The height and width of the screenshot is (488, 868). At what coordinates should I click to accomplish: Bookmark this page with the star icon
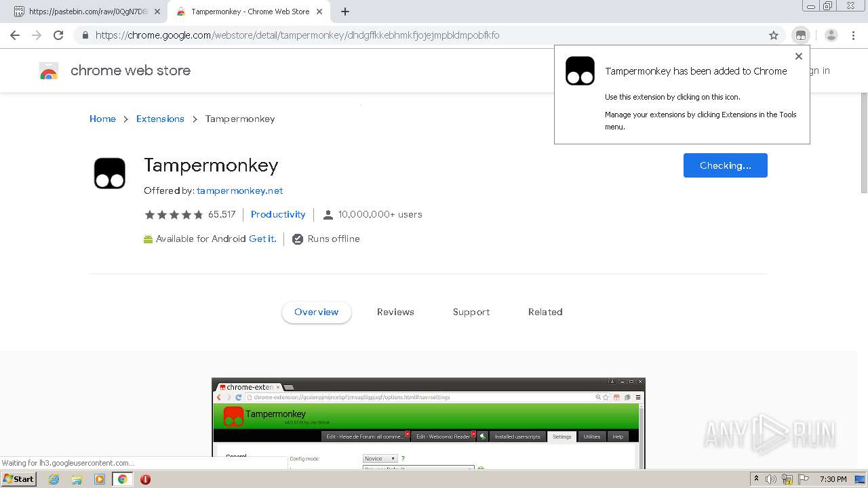point(774,35)
